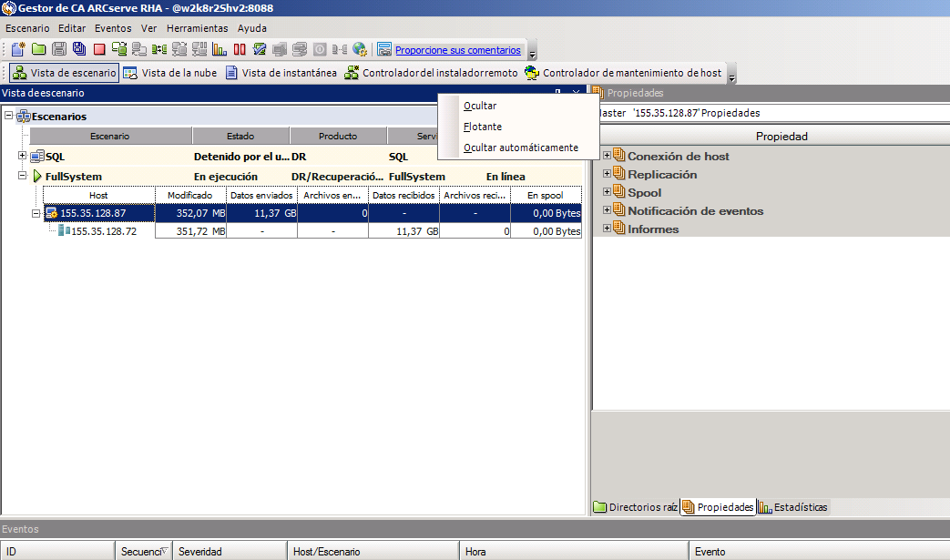Image resolution: width=950 pixels, height=560 pixels.
Task: Click the globe-with-gear web settings icon
Action: (359, 49)
